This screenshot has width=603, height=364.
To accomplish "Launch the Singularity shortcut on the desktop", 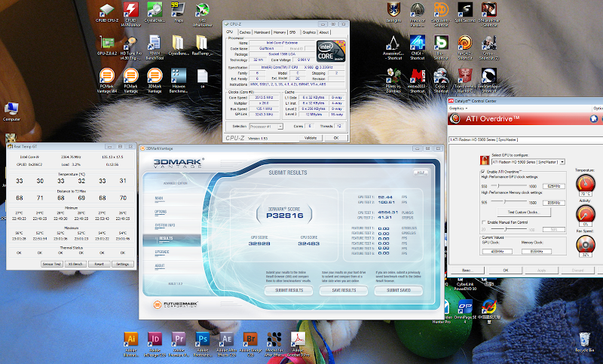I will coord(441,14).
